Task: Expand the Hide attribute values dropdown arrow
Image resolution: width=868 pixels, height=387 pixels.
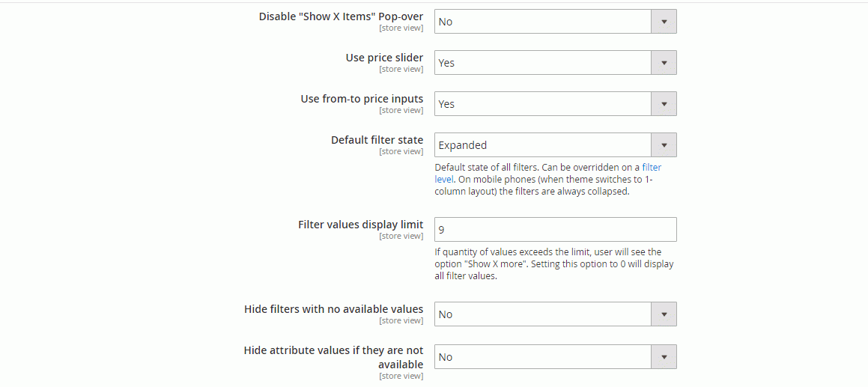Action: [664, 357]
